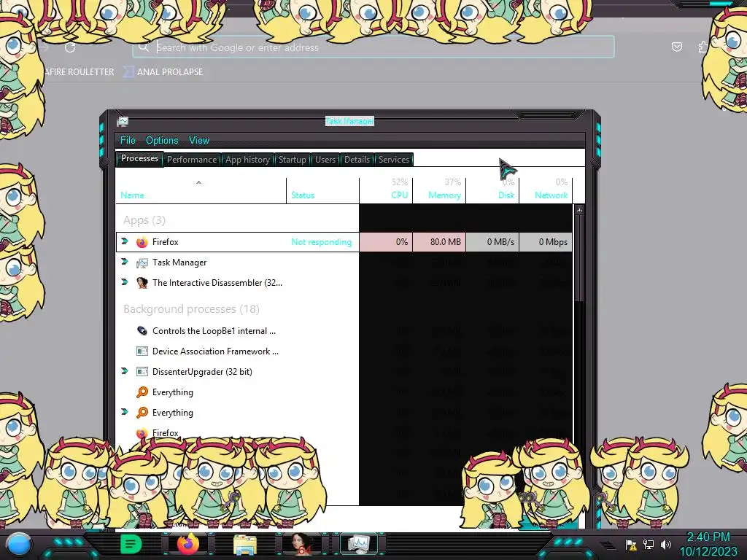
Task: Open IDA disassembler taskbar icon
Action: [301, 545]
